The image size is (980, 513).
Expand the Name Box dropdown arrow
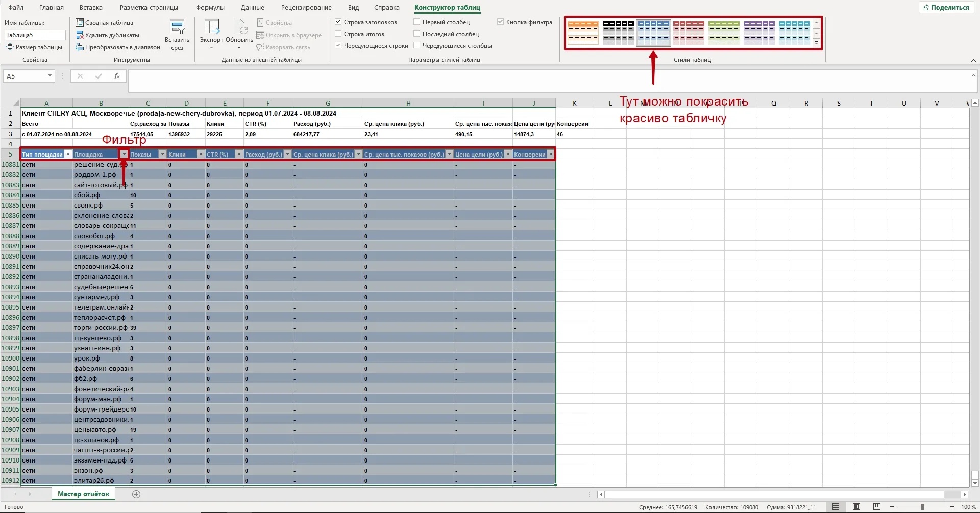pos(50,76)
